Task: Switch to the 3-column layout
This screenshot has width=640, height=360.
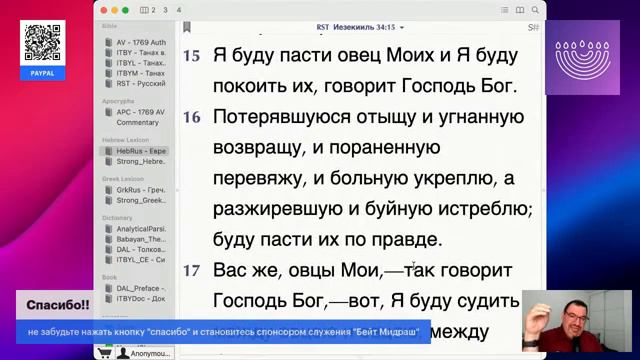Action: coord(165,10)
